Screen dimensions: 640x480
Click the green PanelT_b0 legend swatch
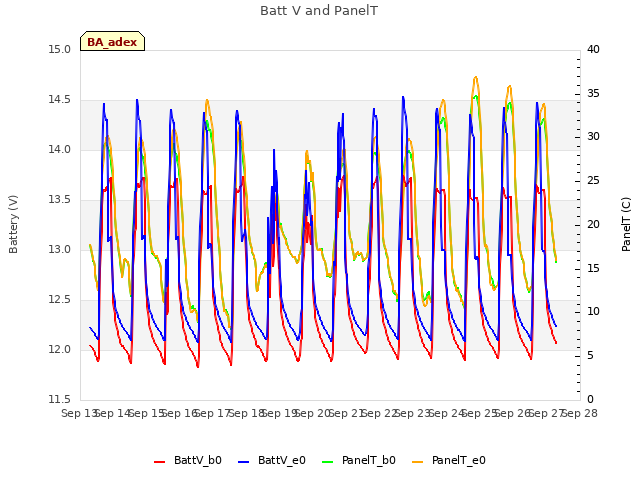[327, 462]
